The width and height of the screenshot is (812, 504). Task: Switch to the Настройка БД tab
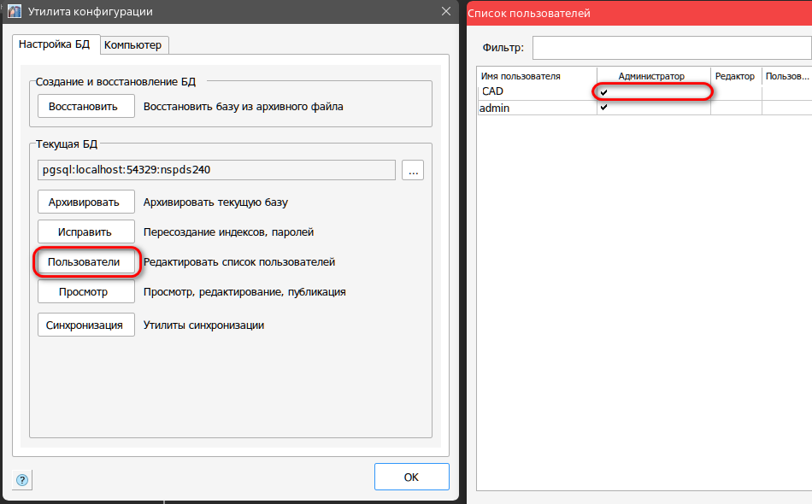point(55,44)
